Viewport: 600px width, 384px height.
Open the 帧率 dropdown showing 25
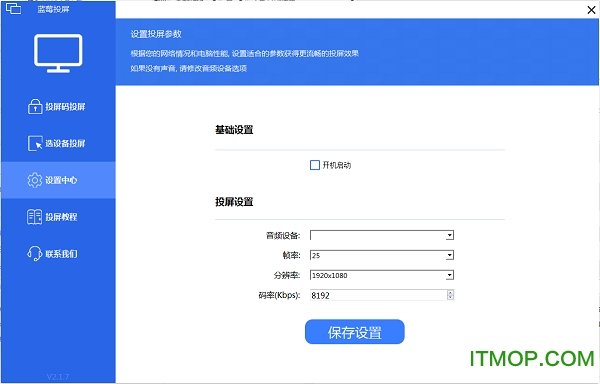click(382, 255)
